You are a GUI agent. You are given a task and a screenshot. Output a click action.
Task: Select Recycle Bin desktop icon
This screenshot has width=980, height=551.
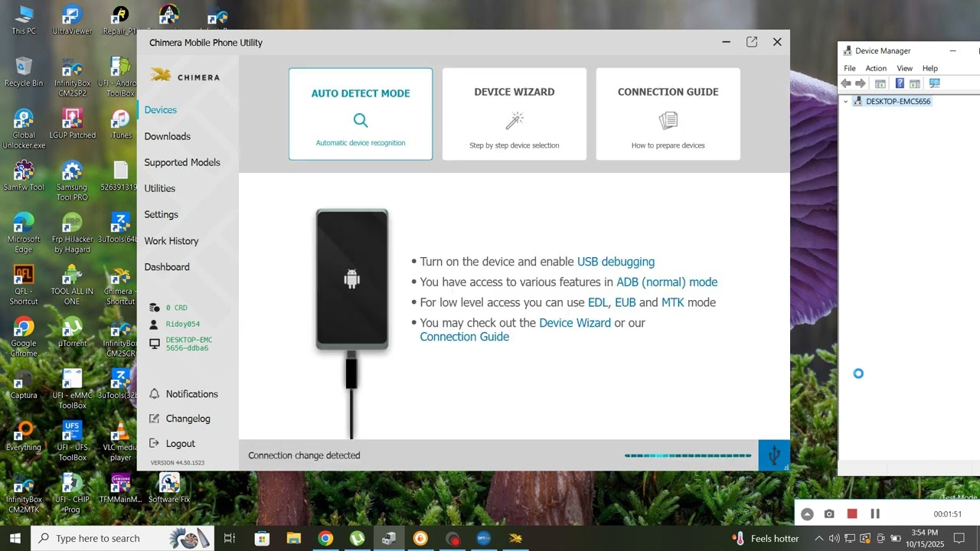point(24,72)
